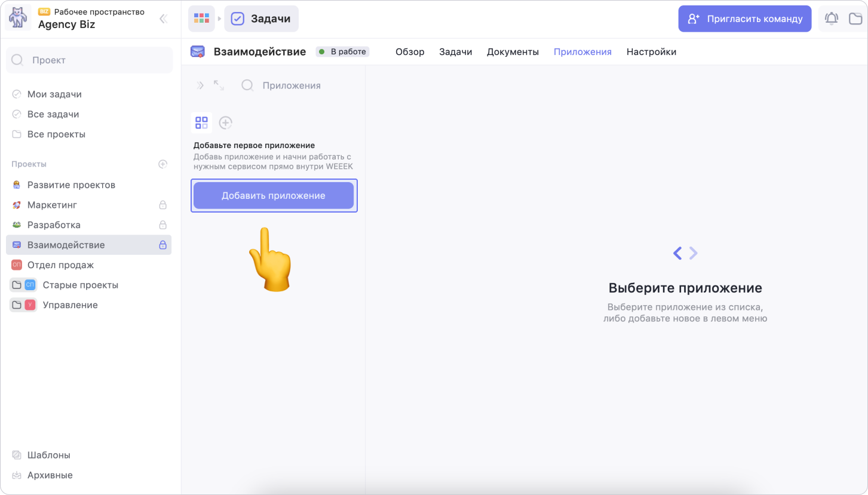Click the circled plus icon to add app
Screen dimensions: 868x495
pyautogui.click(x=225, y=123)
